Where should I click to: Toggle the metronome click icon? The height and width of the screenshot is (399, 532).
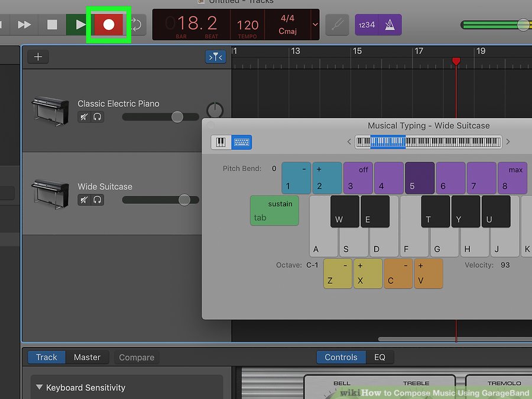click(x=390, y=25)
